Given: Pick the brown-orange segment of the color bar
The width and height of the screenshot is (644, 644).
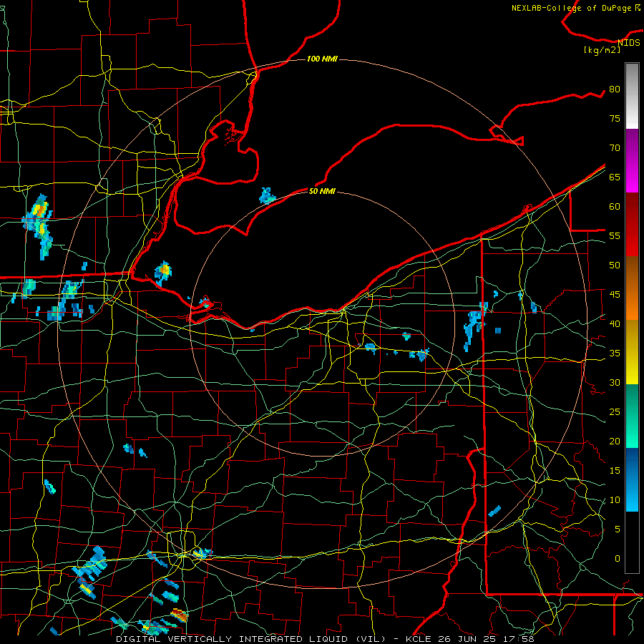Looking at the screenshot, I should [632, 288].
